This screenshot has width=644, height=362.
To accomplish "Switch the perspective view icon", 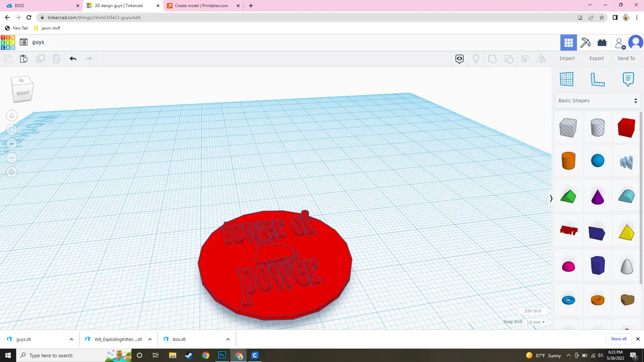I will (x=12, y=172).
